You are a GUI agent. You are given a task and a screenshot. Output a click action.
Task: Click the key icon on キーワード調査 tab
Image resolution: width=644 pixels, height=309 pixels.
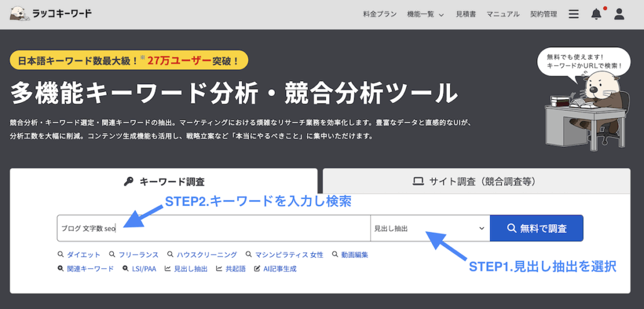tap(128, 182)
